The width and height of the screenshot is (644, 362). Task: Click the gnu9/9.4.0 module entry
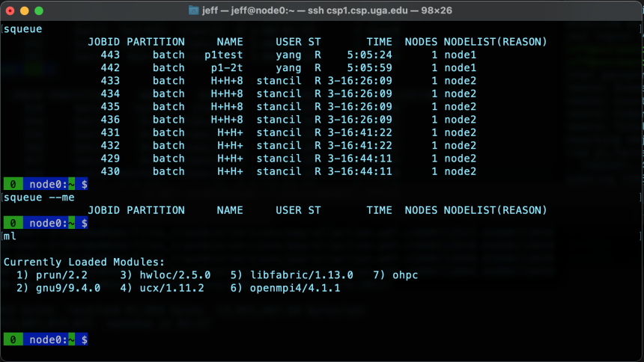68,288
